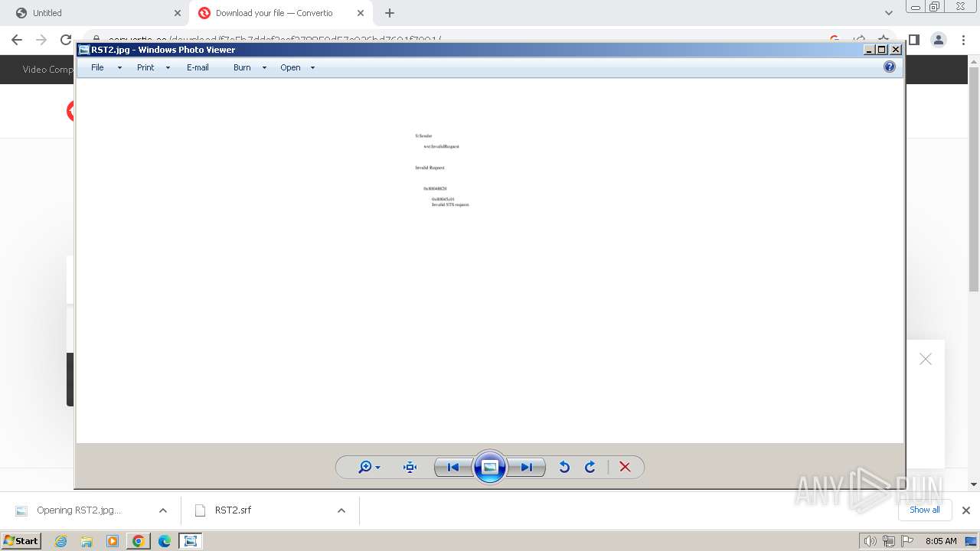The width and height of the screenshot is (980, 551).
Task: Click the Chrome taskbar icon
Action: [138, 541]
